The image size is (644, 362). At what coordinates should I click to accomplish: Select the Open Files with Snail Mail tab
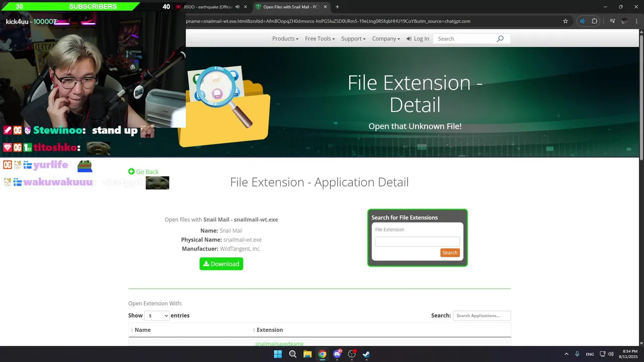[292, 7]
